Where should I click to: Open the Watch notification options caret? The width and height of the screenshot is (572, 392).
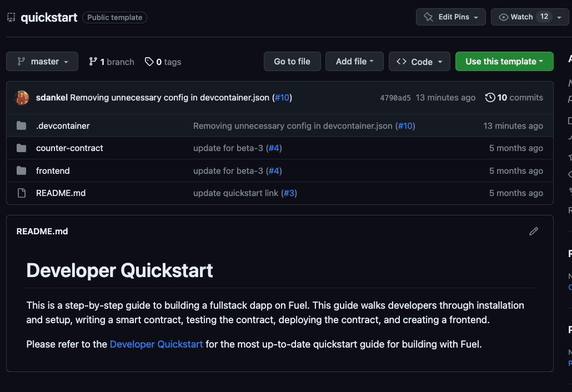pos(559,17)
